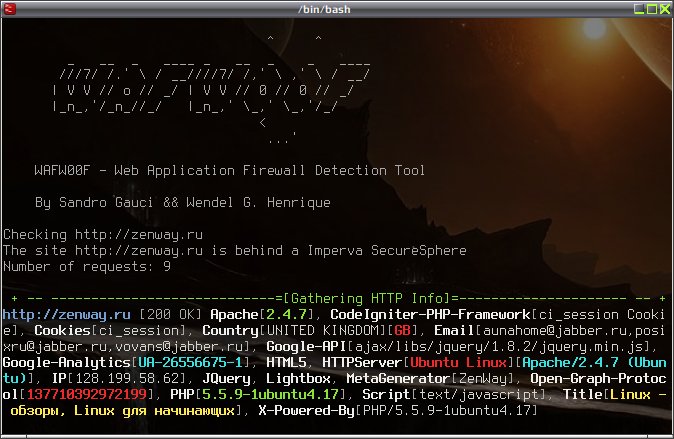Open the blue http://zenway.ru link
Image resolution: width=674 pixels, height=439 pixels.
pos(67,315)
